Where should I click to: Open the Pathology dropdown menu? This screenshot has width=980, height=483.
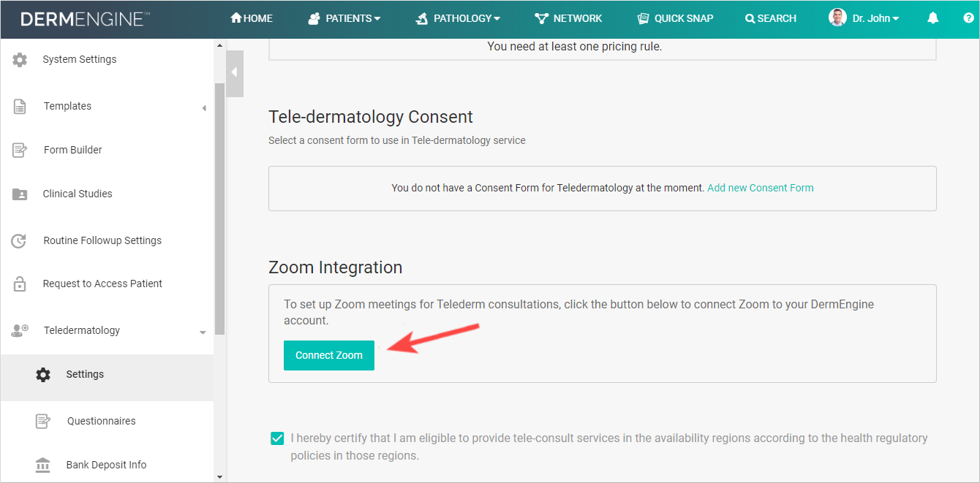coord(458,18)
